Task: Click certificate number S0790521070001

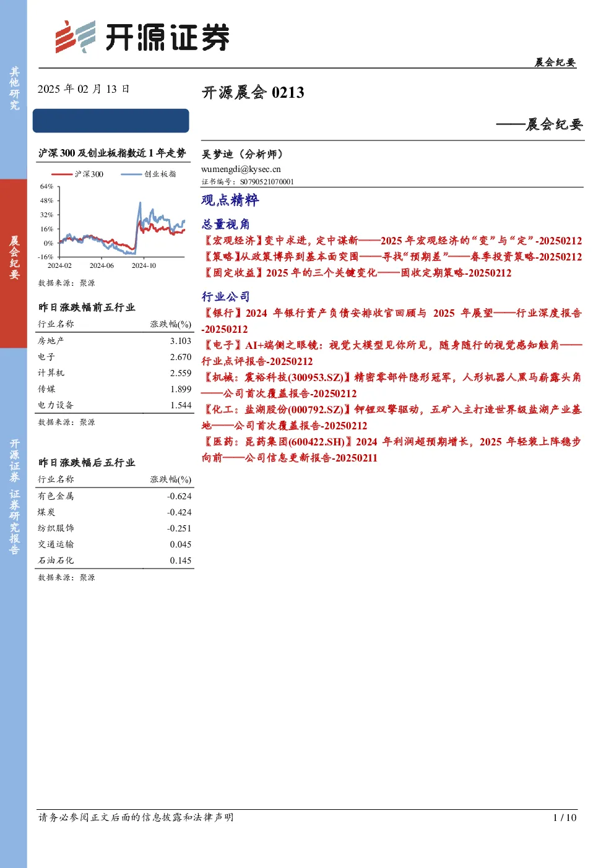Action: tap(267, 182)
